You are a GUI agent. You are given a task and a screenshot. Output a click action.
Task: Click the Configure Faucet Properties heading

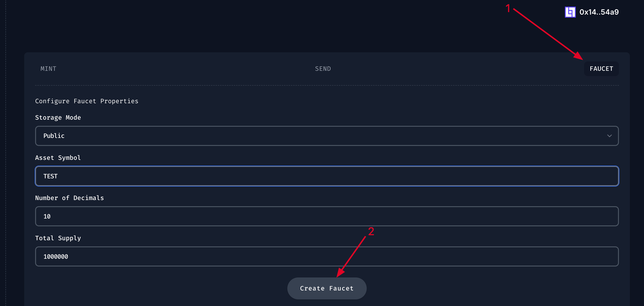coord(86,101)
